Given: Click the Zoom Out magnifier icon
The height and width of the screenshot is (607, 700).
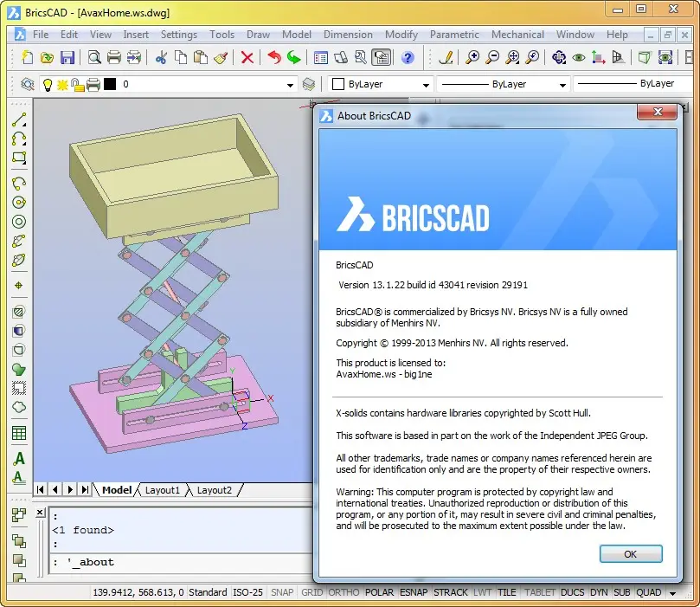Looking at the screenshot, I should coord(492,58).
